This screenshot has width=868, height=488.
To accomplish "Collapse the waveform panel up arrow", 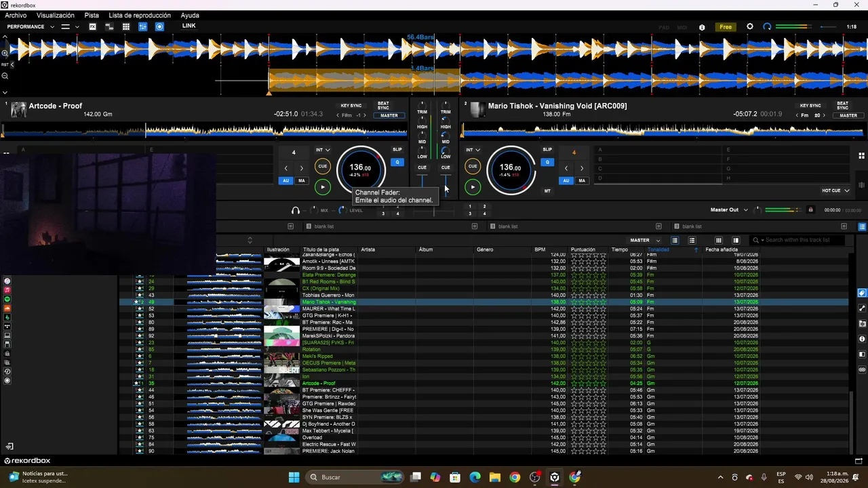I will tap(5, 38).
